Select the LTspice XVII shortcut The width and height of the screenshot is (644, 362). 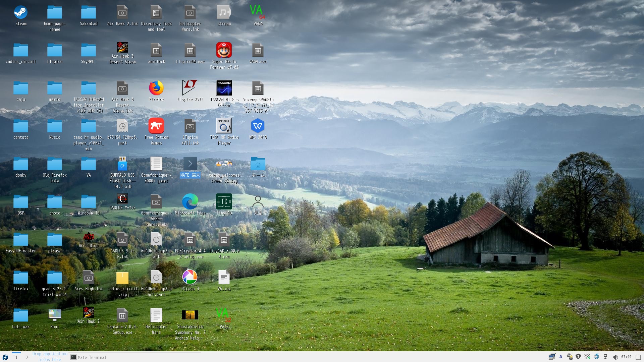[x=190, y=88]
